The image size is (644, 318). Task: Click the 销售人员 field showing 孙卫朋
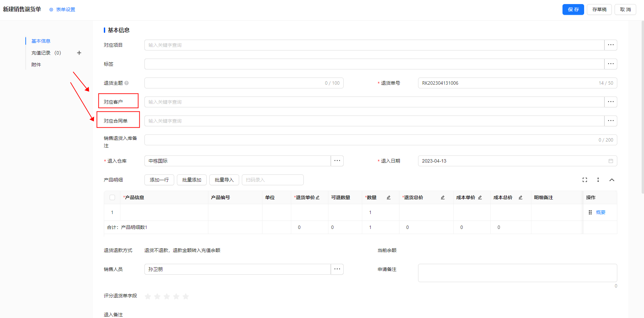click(237, 269)
